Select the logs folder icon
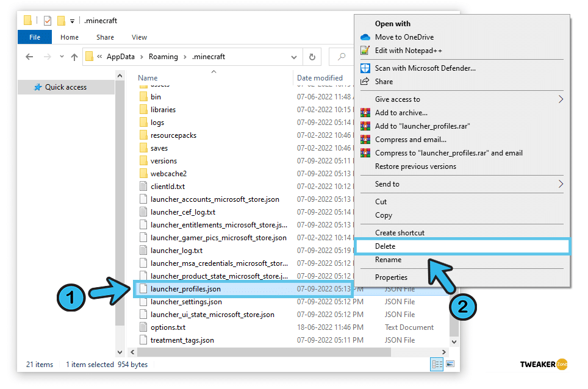The image size is (588, 389). [143, 122]
